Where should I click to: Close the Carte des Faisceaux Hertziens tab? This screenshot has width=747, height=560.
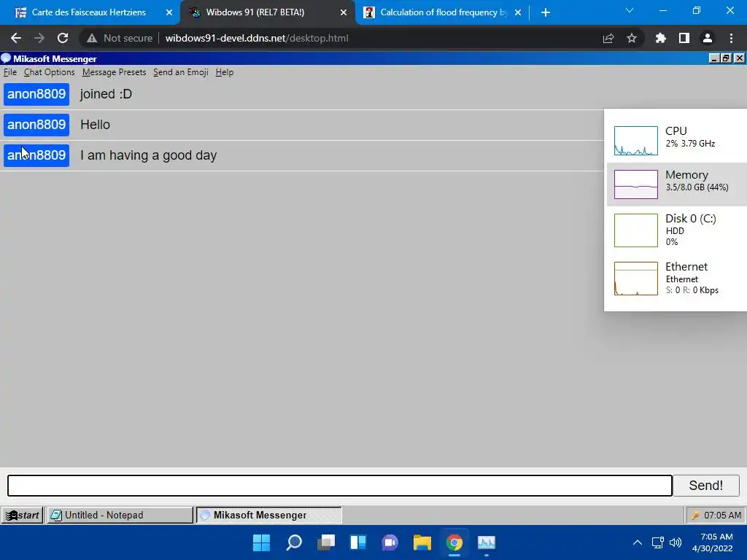pyautogui.click(x=169, y=12)
